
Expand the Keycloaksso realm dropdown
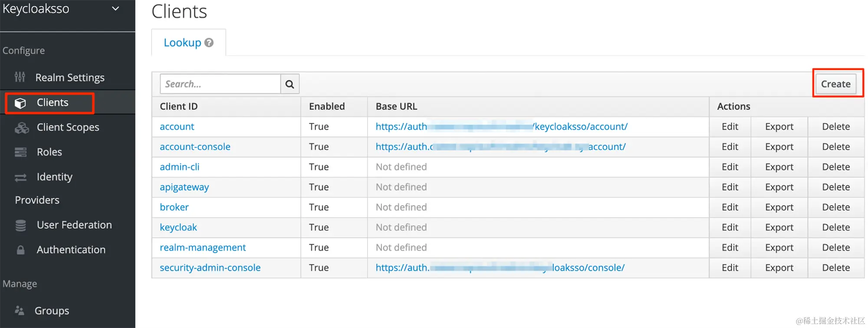[x=115, y=9]
